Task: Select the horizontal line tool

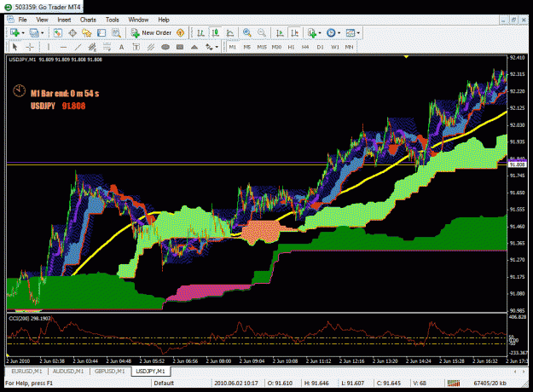Action: click(63, 47)
